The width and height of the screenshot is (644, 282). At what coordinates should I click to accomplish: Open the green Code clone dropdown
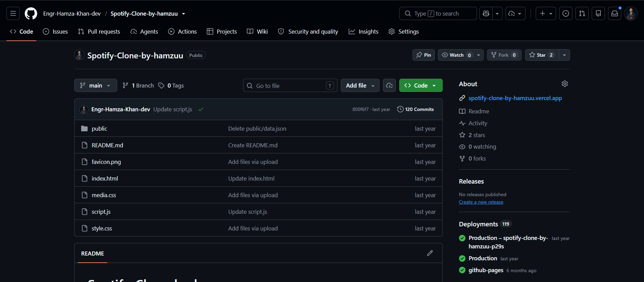point(421,86)
